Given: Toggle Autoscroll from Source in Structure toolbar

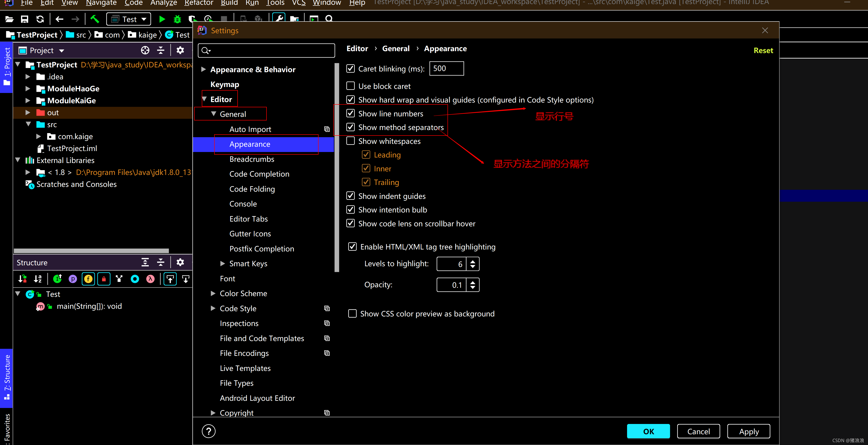Looking at the screenshot, I should 186,279.
